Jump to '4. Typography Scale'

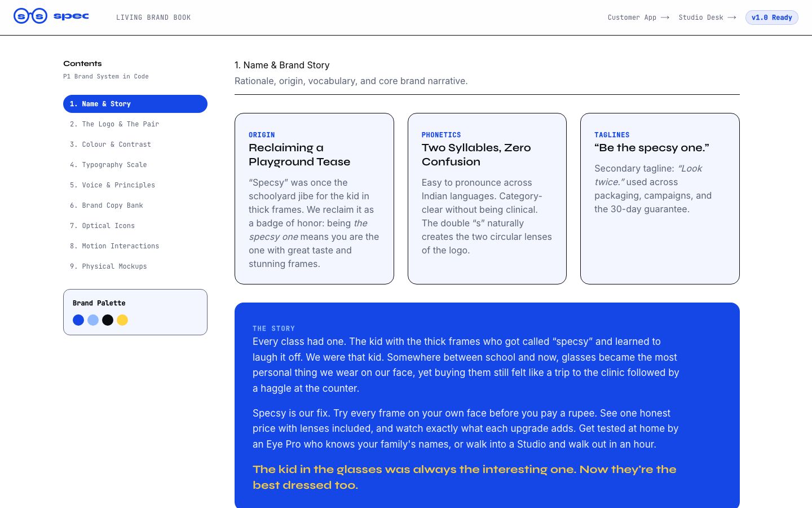(135, 165)
